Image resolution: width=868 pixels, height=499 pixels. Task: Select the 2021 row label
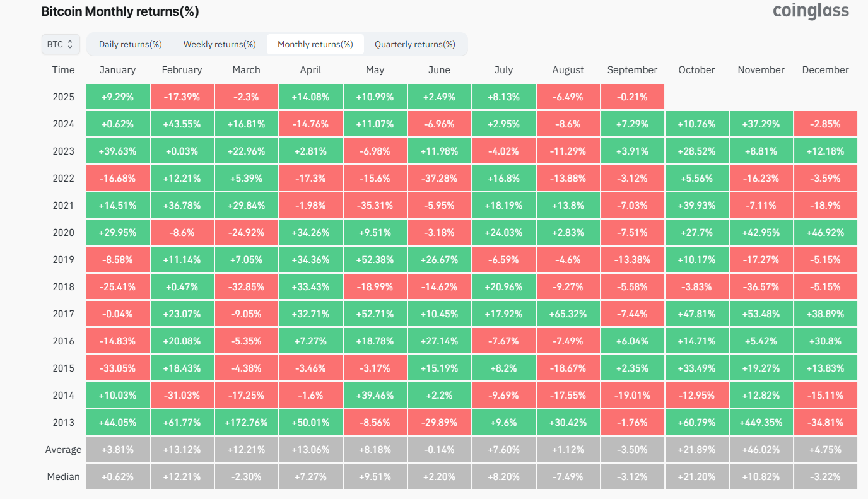pos(64,204)
